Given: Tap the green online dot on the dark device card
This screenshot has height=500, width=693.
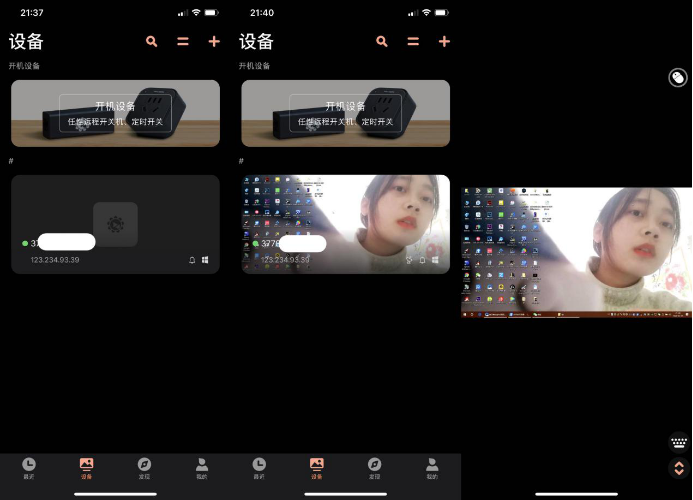Looking at the screenshot, I should coord(25,243).
